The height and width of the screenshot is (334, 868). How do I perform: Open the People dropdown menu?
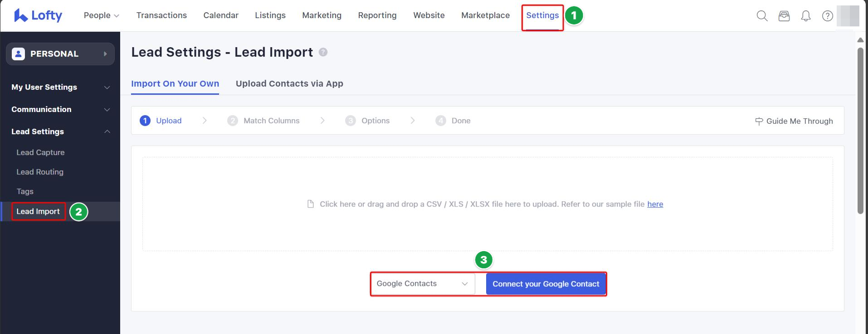tap(101, 15)
